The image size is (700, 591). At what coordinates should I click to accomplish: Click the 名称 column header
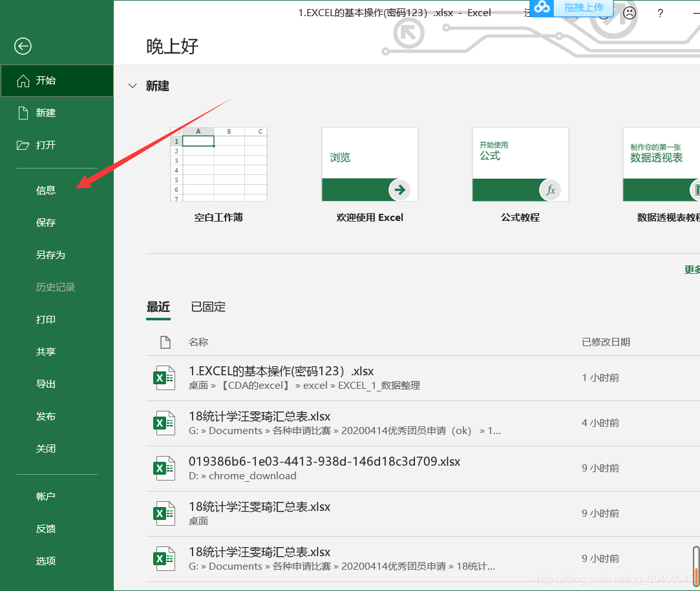pyautogui.click(x=198, y=342)
